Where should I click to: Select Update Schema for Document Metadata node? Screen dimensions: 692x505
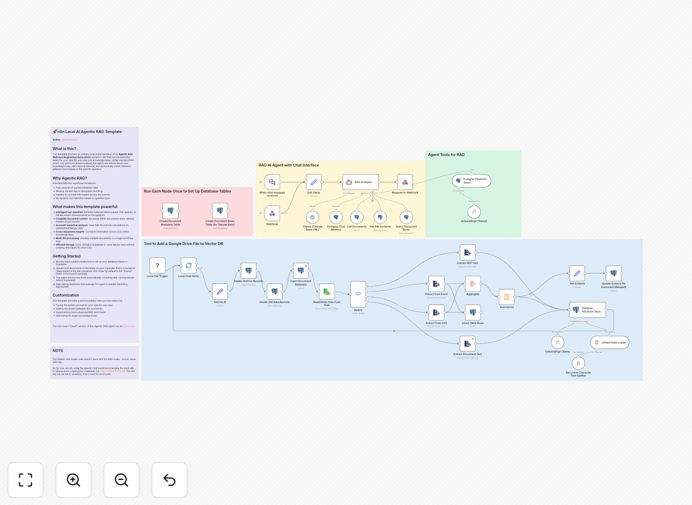tap(613, 273)
